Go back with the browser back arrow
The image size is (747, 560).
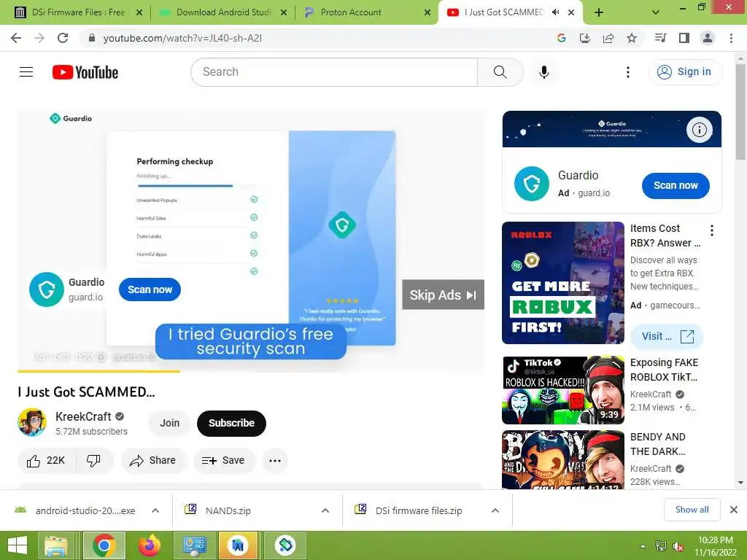(16, 38)
